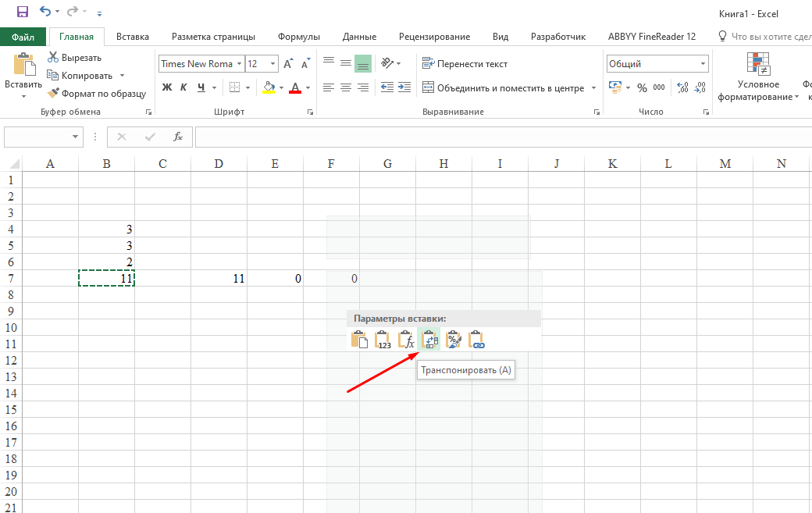812x513 pixels.
Task: Open the number format Общий combo box
Action: [657, 64]
